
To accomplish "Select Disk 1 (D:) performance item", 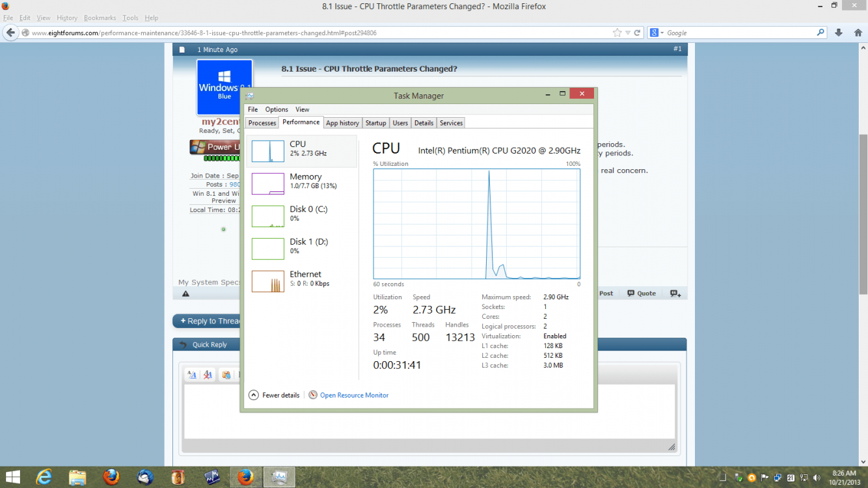I will [x=302, y=249].
